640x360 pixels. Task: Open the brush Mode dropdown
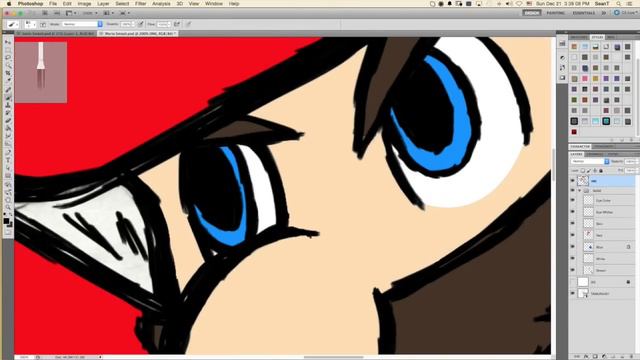pos(82,24)
